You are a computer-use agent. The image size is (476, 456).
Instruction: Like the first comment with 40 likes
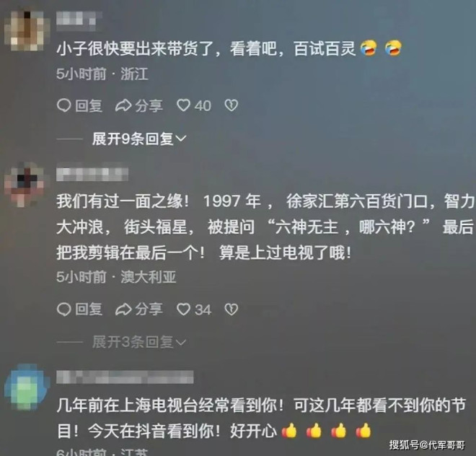click(183, 105)
